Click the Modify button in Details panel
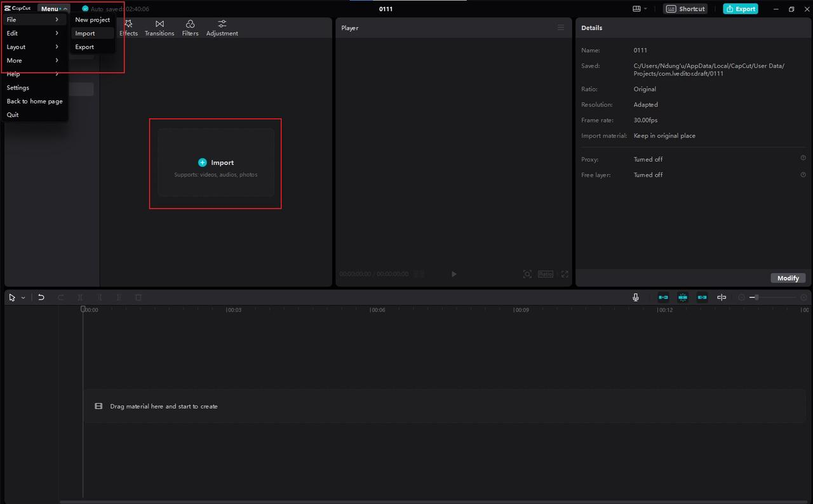This screenshot has width=813, height=504. tap(788, 278)
